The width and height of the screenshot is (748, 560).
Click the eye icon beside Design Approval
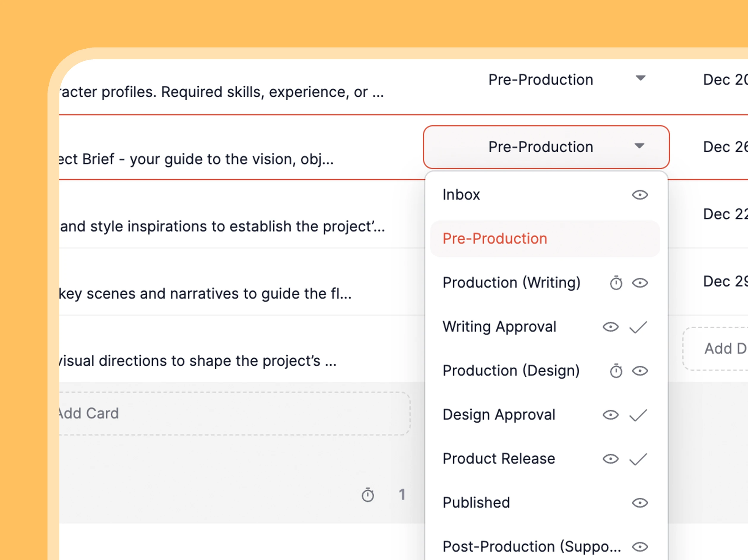click(610, 415)
